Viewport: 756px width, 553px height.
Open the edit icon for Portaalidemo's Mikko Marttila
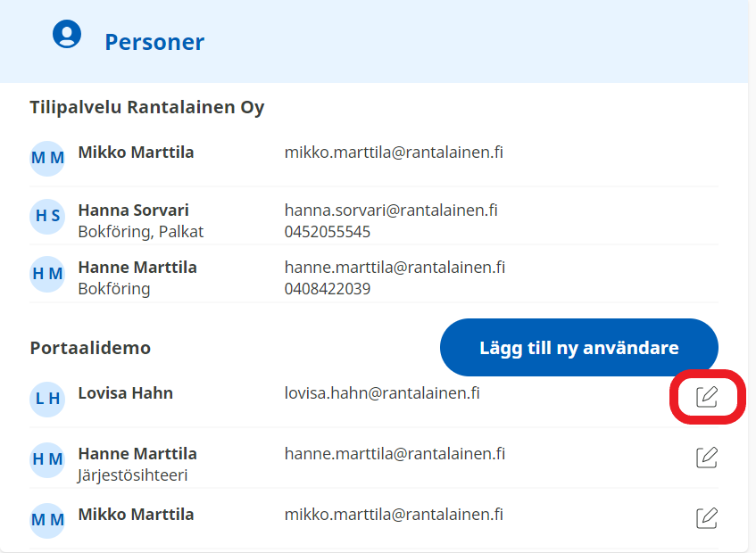tap(707, 517)
